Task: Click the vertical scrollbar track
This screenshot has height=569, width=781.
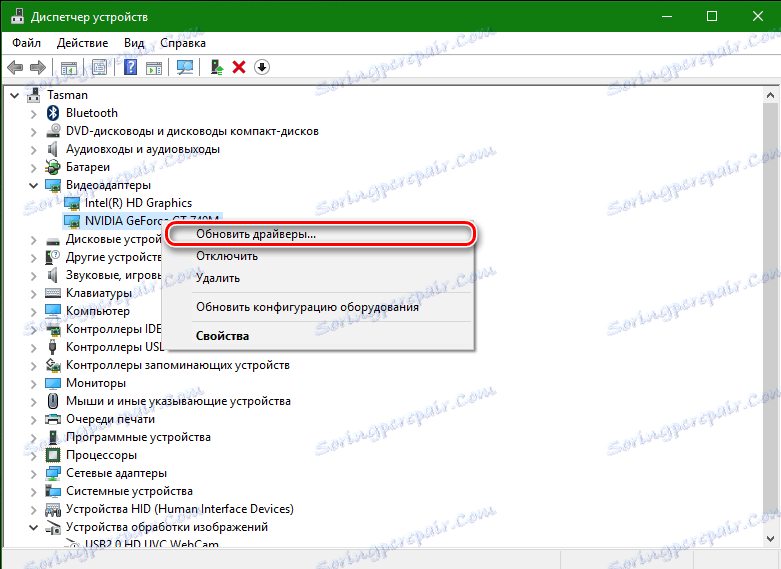Action: pyautogui.click(x=771, y=316)
